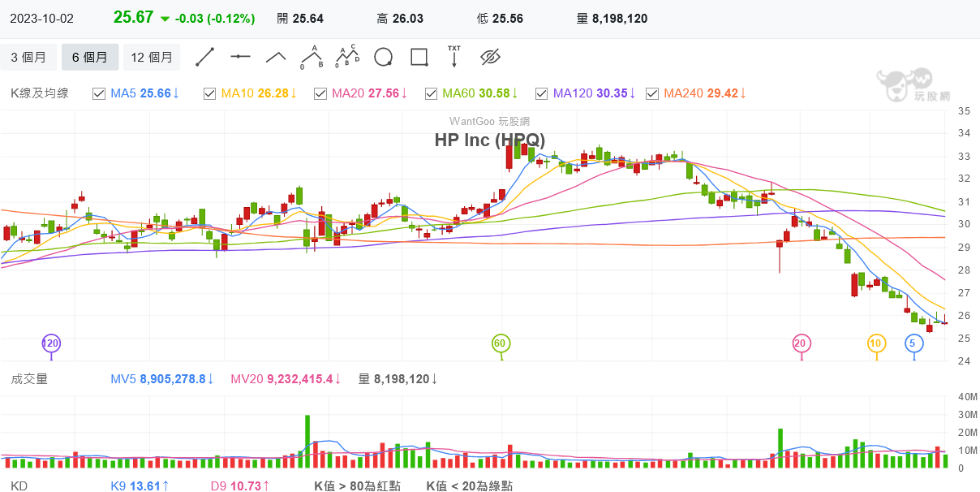
Task: Select the trend line drawing tool
Action: pos(204,57)
